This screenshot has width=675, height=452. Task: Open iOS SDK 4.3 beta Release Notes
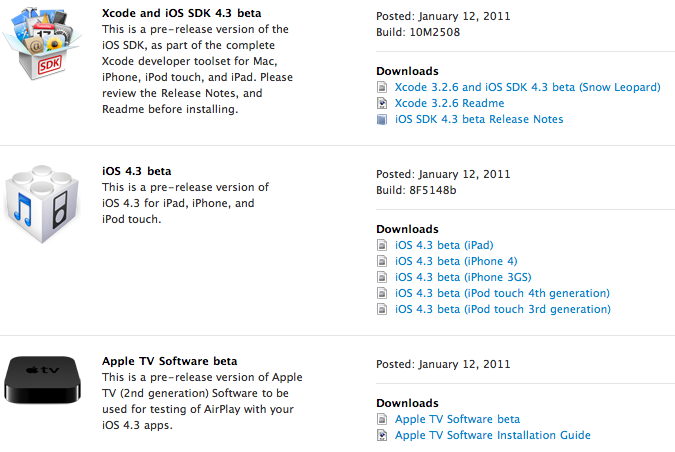479,119
